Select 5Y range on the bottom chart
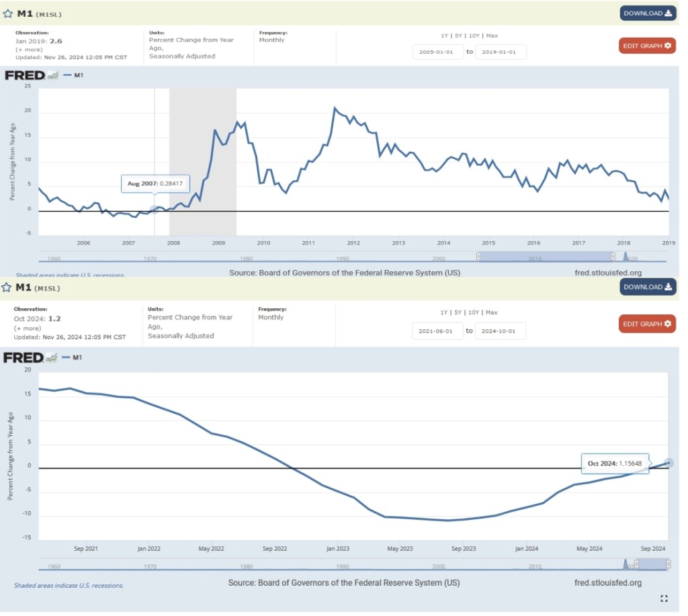Screen dimensions: 688x616 (458, 312)
